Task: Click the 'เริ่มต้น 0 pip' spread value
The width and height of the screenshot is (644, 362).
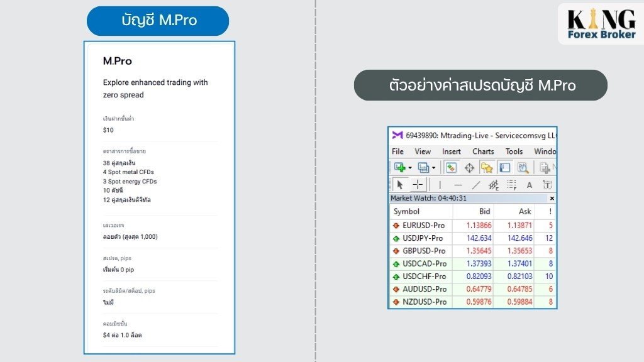Action: tap(118, 270)
